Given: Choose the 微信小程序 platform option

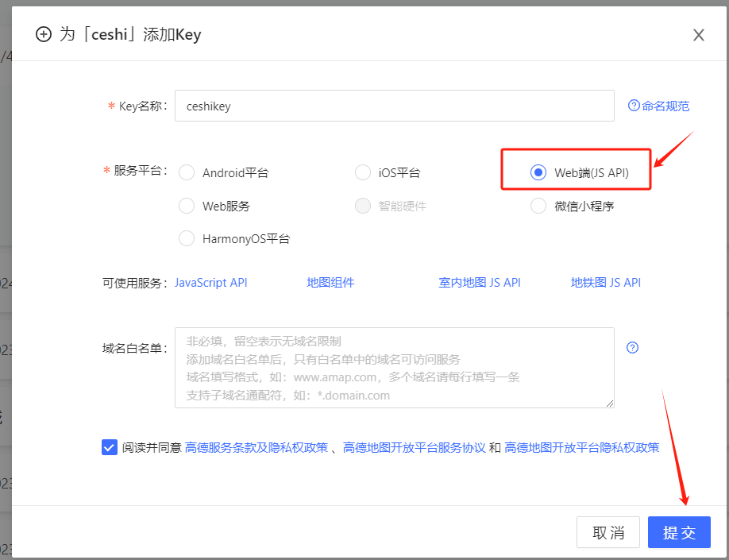Looking at the screenshot, I should click(x=538, y=206).
